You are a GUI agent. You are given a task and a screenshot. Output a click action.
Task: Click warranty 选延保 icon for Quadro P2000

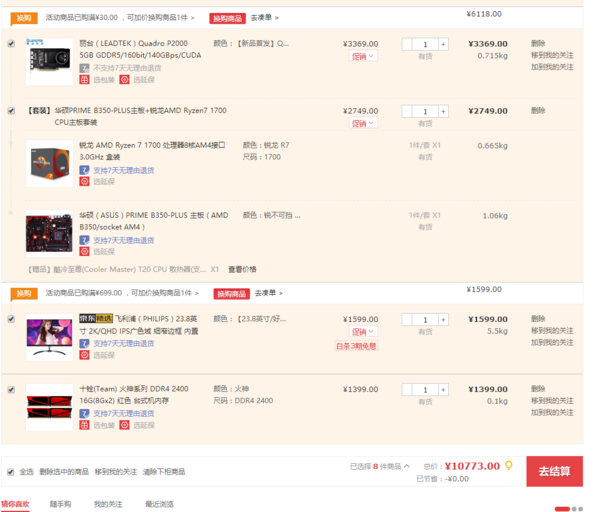click(x=124, y=80)
